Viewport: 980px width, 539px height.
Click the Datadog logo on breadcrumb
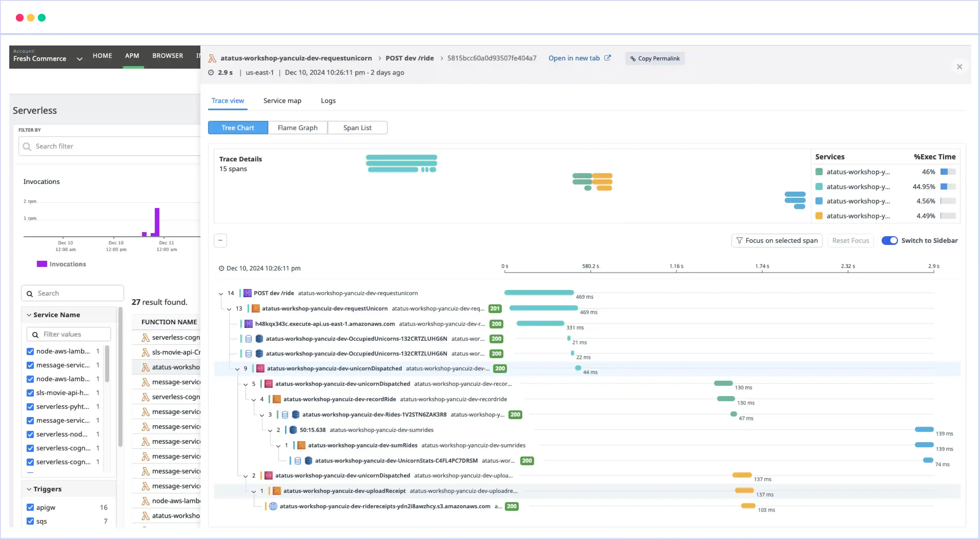pyautogui.click(x=213, y=58)
